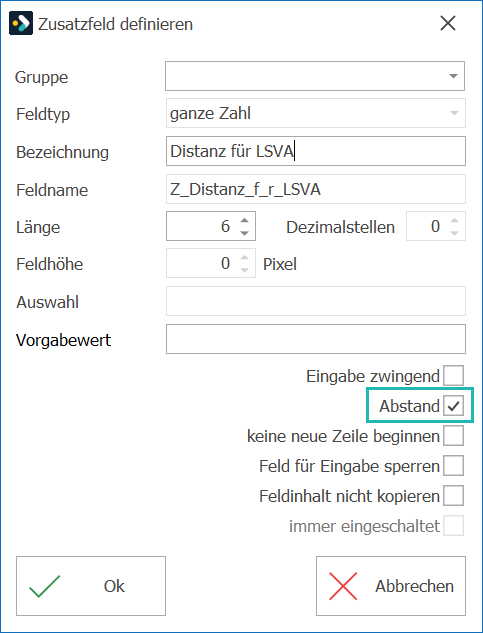
Task: Uncheck the Abstand checkbox
Action: (453, 406)
